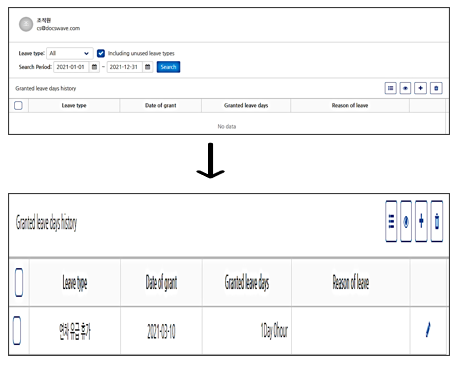Click eye view icon in top panel
Screen dimensions: 459x372
point(405,88)
